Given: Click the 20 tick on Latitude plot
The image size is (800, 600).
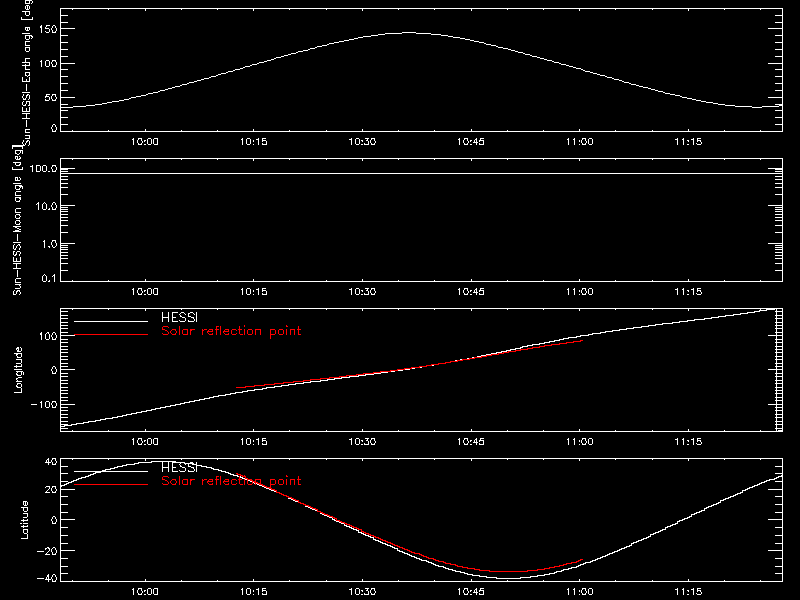Looking at the screenshot, I should coord(51,490).
